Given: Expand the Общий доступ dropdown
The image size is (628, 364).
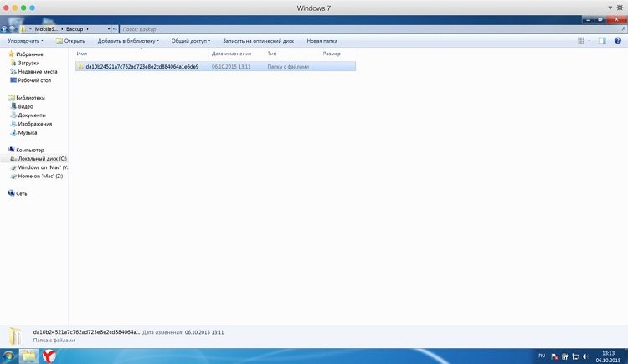Looking at the screenshot, I should click(191, 40).
